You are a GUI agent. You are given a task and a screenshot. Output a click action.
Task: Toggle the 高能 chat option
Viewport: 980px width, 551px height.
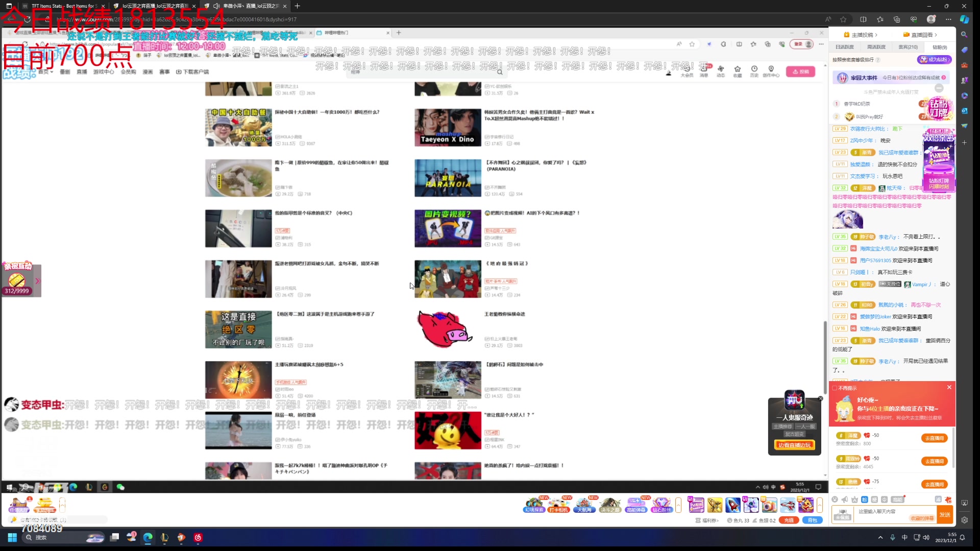[x=897, y=499]
